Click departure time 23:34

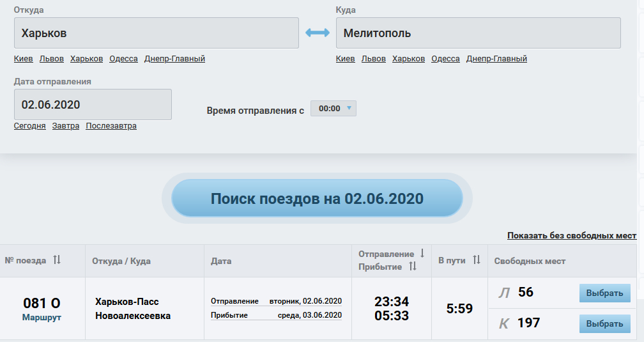coord(392,302)
